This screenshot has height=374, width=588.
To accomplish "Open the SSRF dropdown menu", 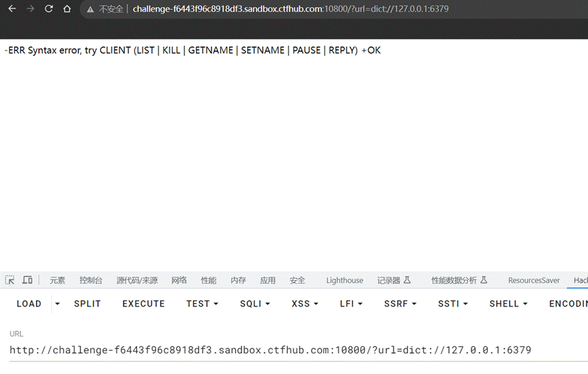I will pyautogui.click(x=400, y=304).
